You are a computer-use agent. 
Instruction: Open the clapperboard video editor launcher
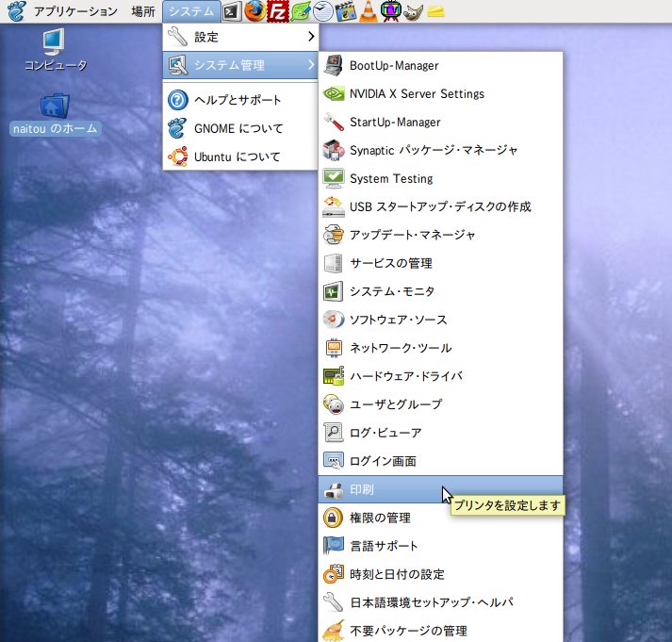346,11
